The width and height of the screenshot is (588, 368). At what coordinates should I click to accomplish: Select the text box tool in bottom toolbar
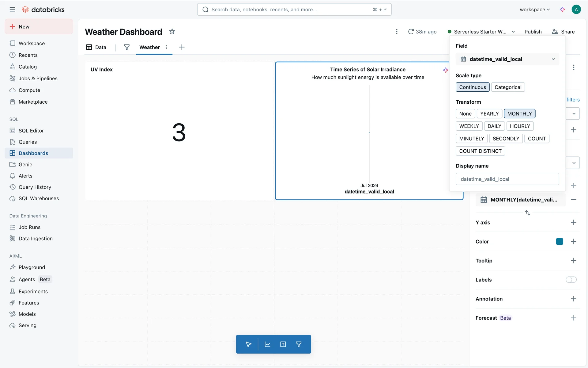click(x=283, y=344)
